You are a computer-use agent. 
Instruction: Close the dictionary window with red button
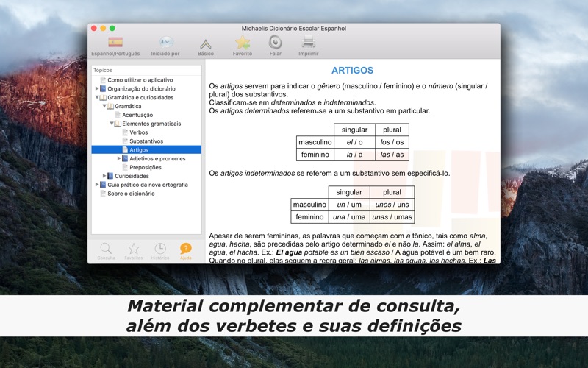point(94,28)
